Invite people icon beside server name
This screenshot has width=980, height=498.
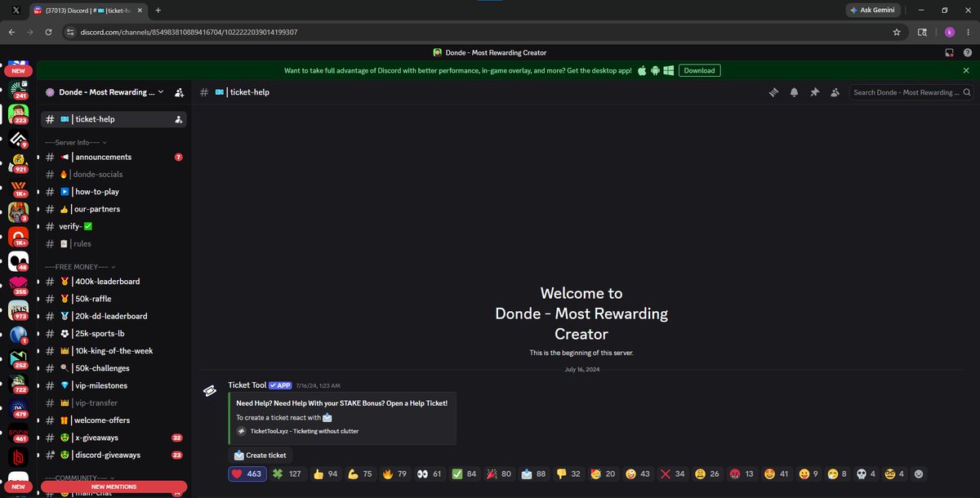[179, 92]
